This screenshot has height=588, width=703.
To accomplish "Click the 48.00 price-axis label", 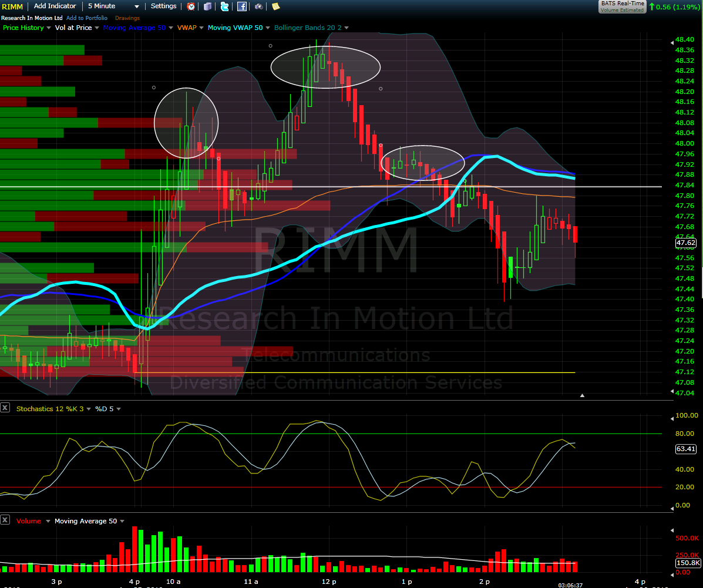I will 685,143.
